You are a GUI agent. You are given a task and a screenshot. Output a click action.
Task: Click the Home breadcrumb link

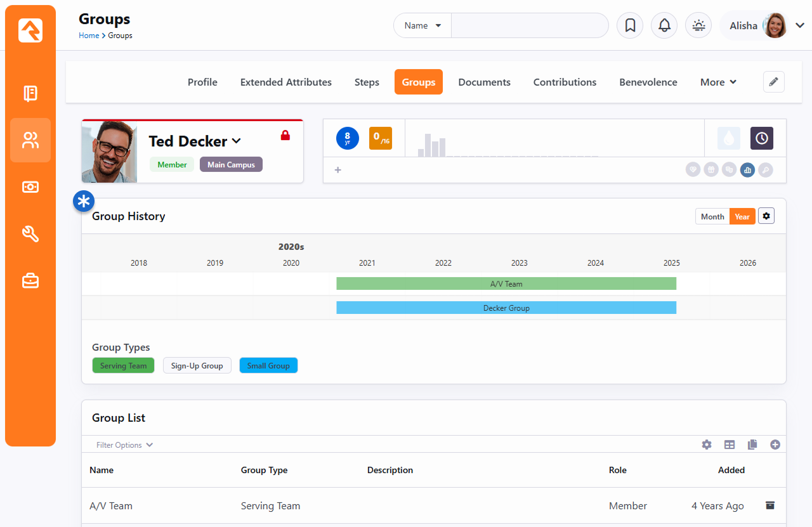(89, 36)
